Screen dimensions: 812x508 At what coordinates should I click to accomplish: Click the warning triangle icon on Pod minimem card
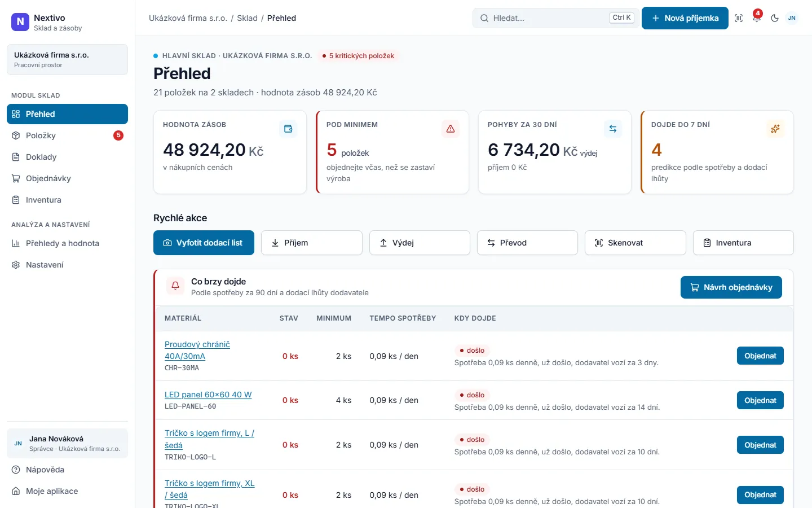[x=451, y=129]
